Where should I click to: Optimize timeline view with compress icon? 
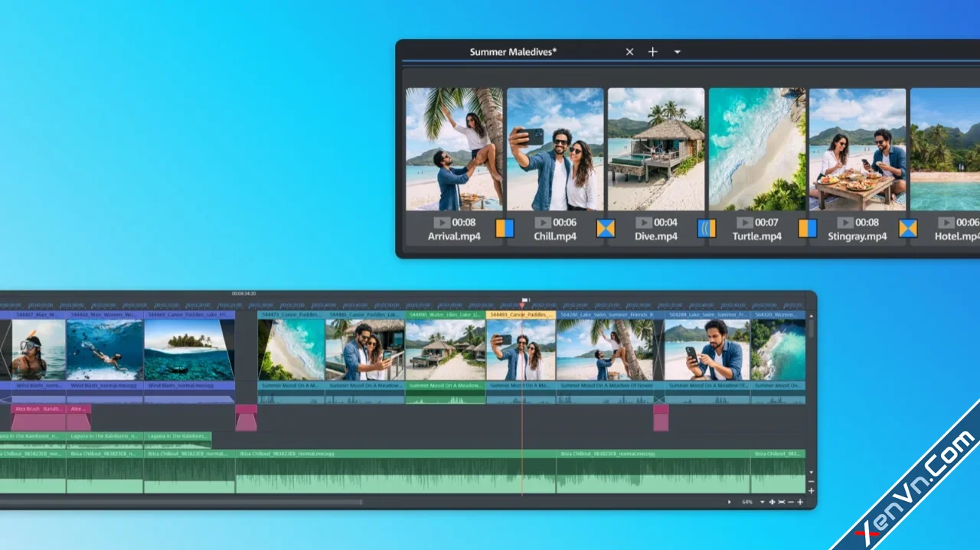click(x=781, y=503)
